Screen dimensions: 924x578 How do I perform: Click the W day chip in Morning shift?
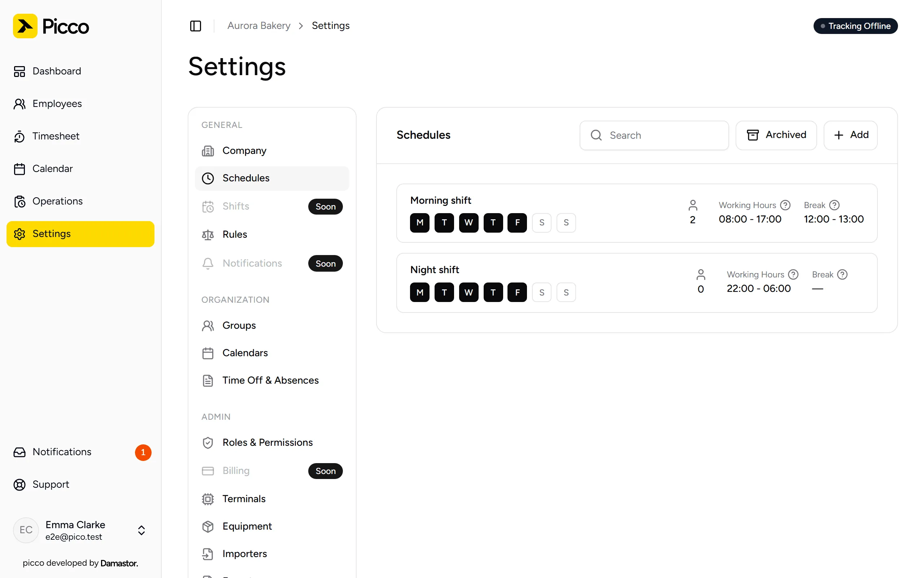click(x=468, y=223)
